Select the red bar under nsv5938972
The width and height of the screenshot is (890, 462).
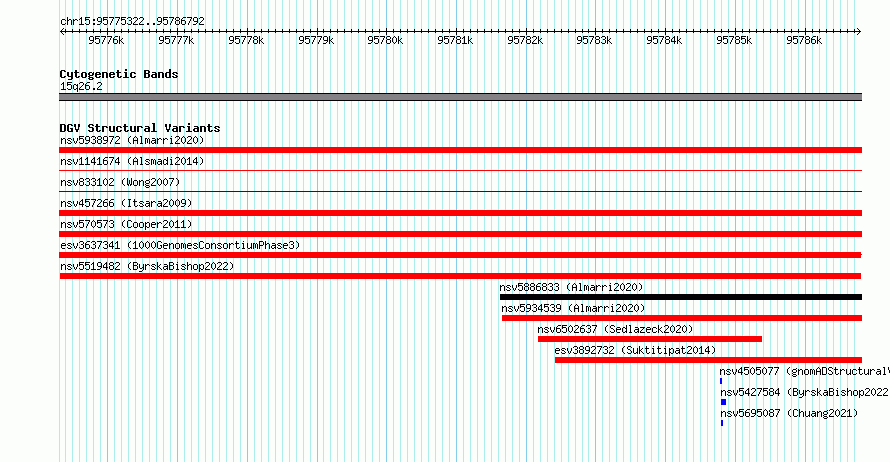[460, 150]
